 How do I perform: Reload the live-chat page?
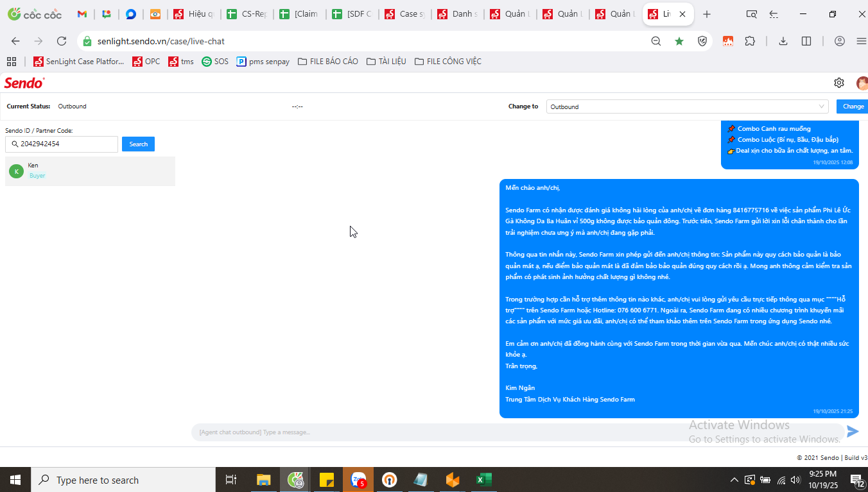[62, 41]
